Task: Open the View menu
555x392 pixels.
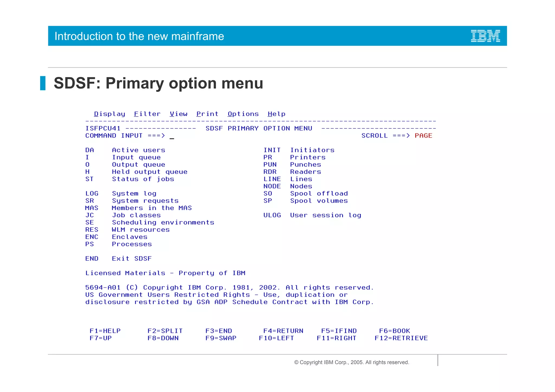Action: pyautogui.click(x=178, y=114)
